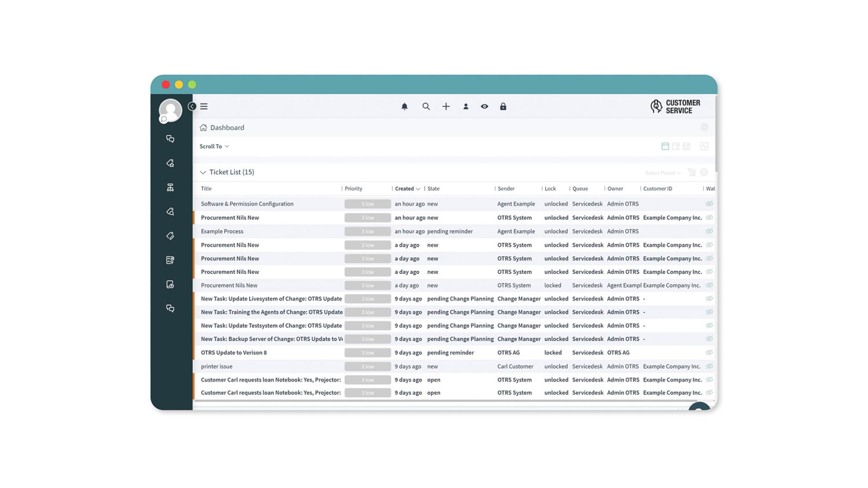Open the notifications bell icon

tap(405, 107)
